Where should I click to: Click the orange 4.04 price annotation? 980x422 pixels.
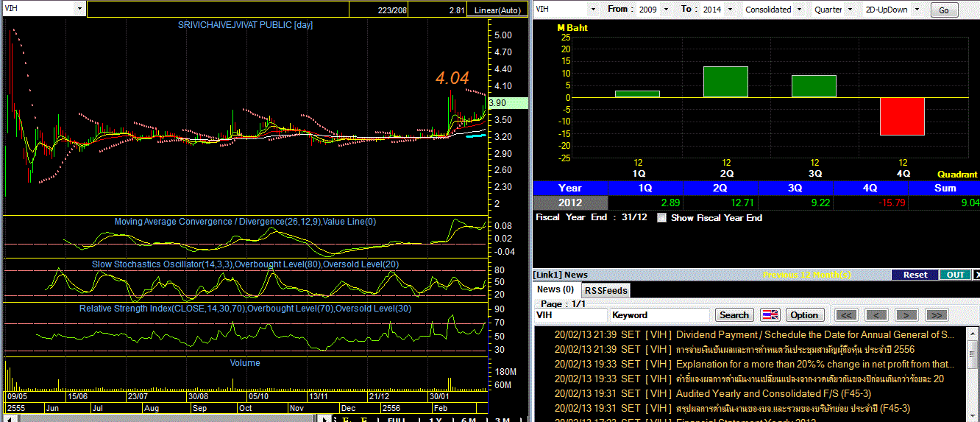(x=452, y=77)
